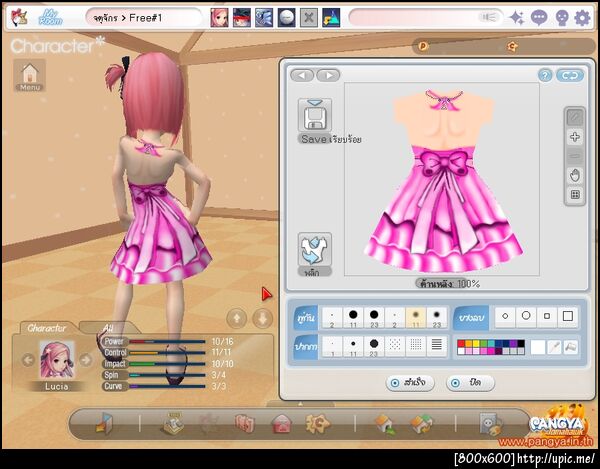Screen dimensions: 600x469
Task: Click the blue wing item icon in top bar
Action: [264, 18]
